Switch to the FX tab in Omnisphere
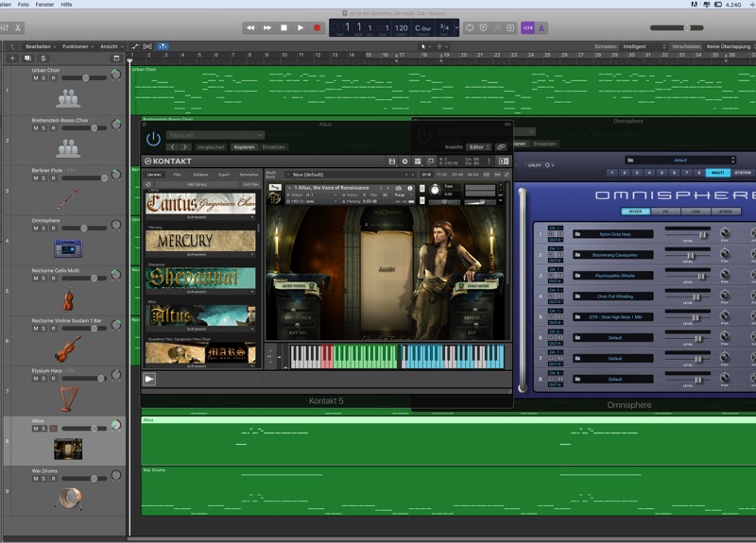This screenshot has width=756, height=543. click(665, 212)
